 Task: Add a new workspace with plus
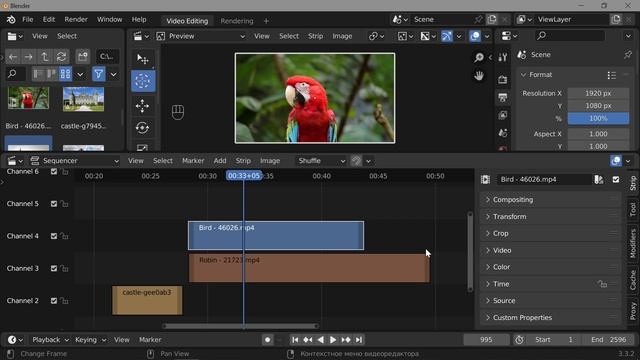click(x=266, y=21)
